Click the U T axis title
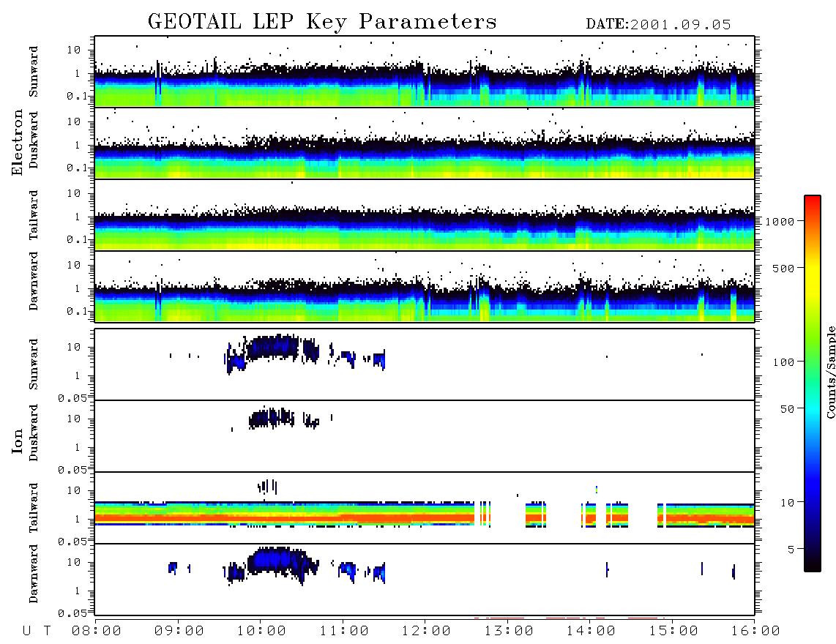Viewport: 836px width, 644px height. [37, 631]
